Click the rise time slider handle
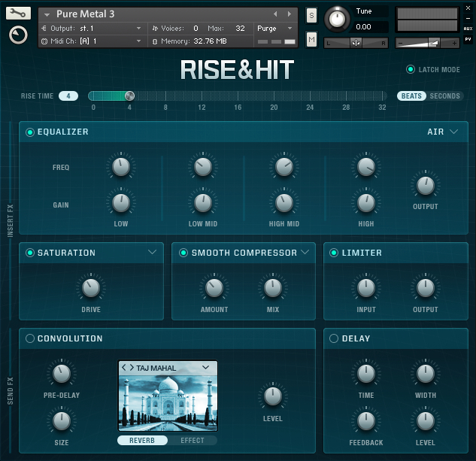This screenshot has width=476, height=461. pos(129,96)
